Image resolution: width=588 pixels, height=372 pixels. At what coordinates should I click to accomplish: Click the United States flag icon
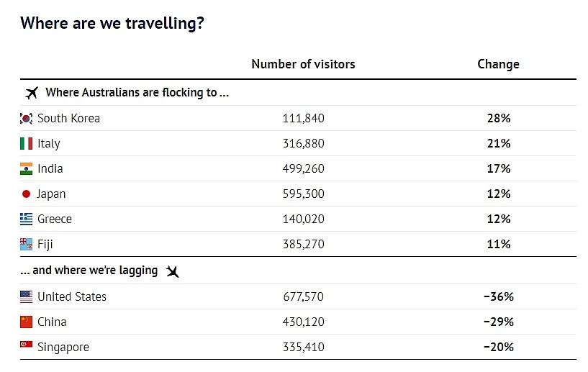pos(26,296)
